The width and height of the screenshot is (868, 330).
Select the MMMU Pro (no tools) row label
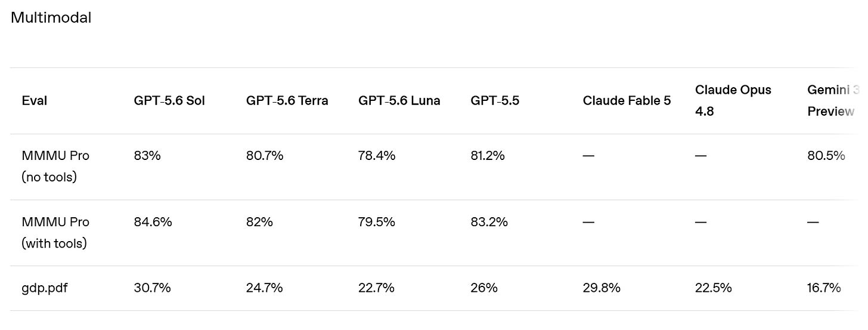point(55,166)
